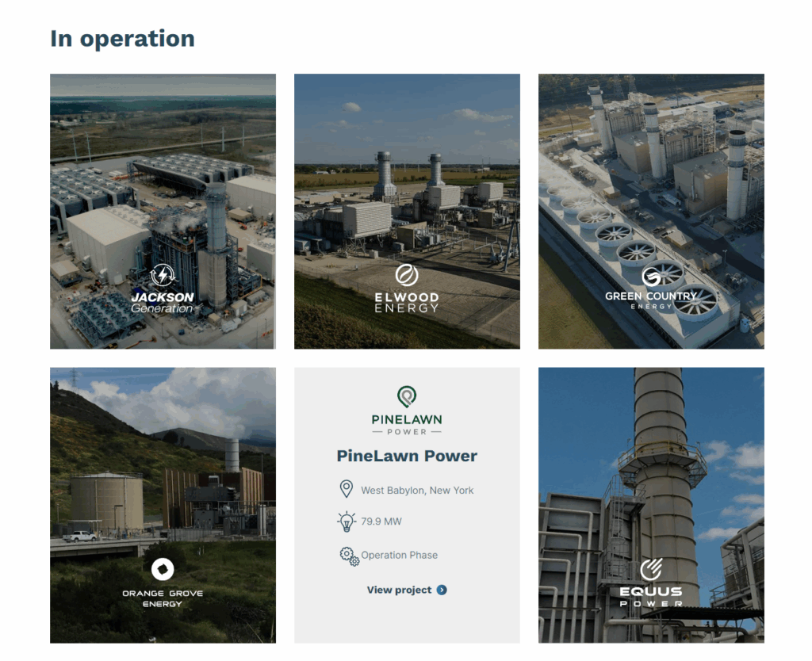Click the arrow icon after View project
This screenshot has height=661, width=812.
coord(442,590)
